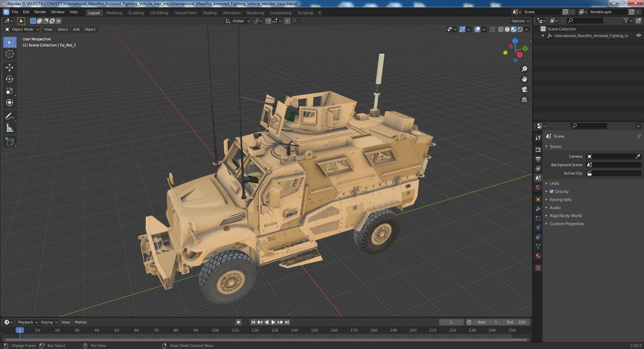
Task: Enable proportional editing toggle
Action: tap(287, 21)
